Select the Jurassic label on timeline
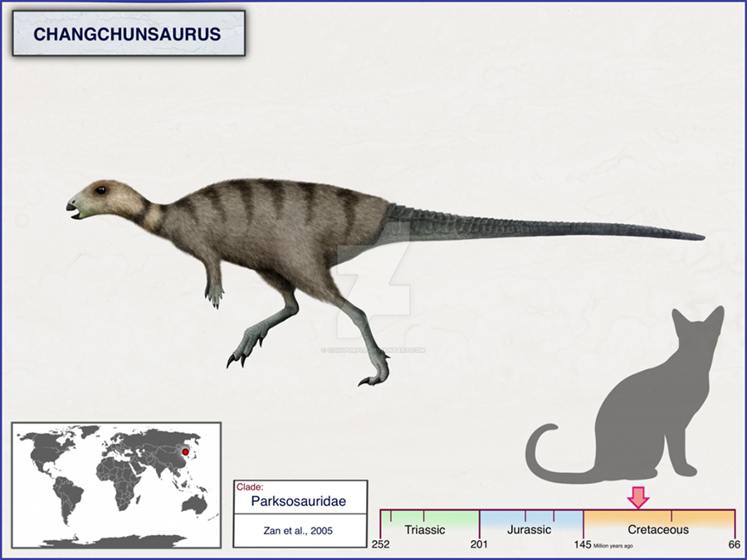Image resolution: width=747 pixels, height=560 pixels. coord(530,528)
